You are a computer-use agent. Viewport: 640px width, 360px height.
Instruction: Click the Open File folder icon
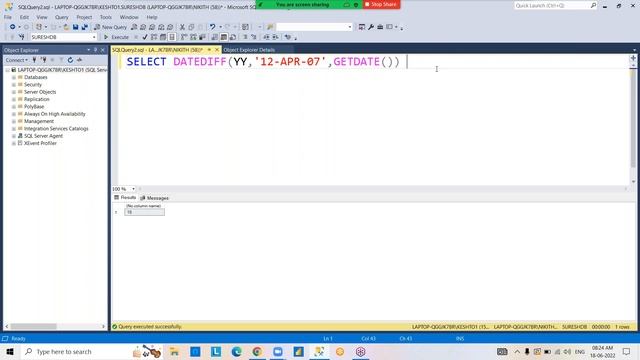(66, 27)
